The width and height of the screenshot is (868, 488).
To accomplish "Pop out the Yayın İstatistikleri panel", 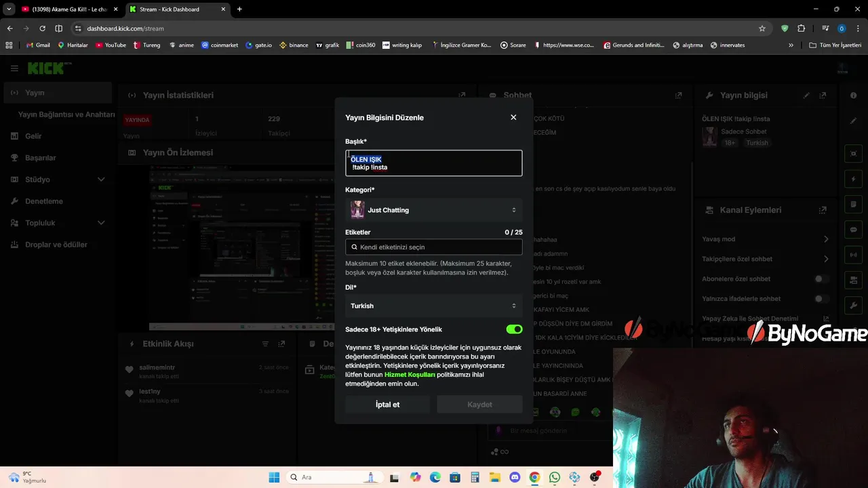I will 462,96.
